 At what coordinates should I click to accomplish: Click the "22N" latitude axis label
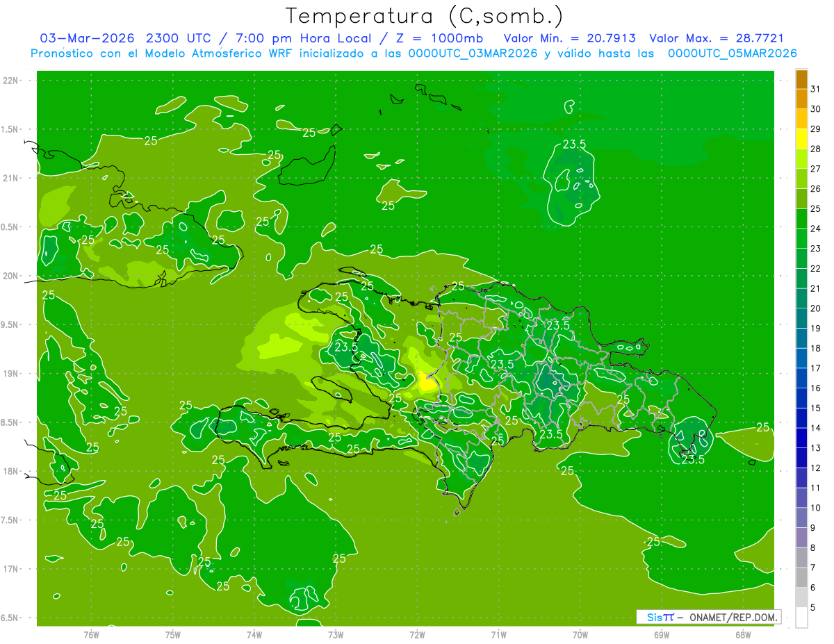pyautogui.click(x=12, y=80)
